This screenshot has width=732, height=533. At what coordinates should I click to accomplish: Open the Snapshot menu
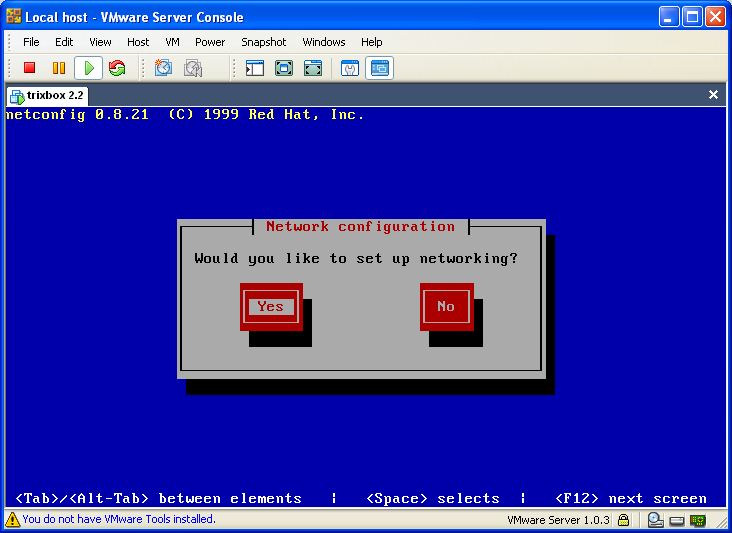pos(264,42)
